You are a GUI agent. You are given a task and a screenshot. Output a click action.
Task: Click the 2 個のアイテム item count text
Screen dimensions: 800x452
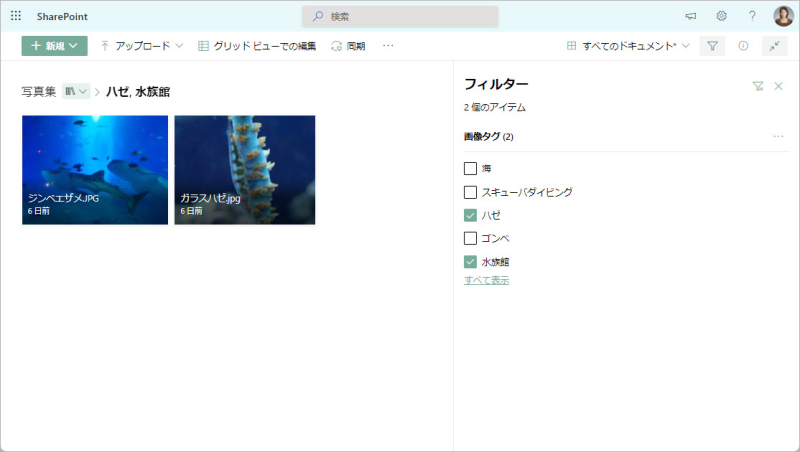(495, 108)
